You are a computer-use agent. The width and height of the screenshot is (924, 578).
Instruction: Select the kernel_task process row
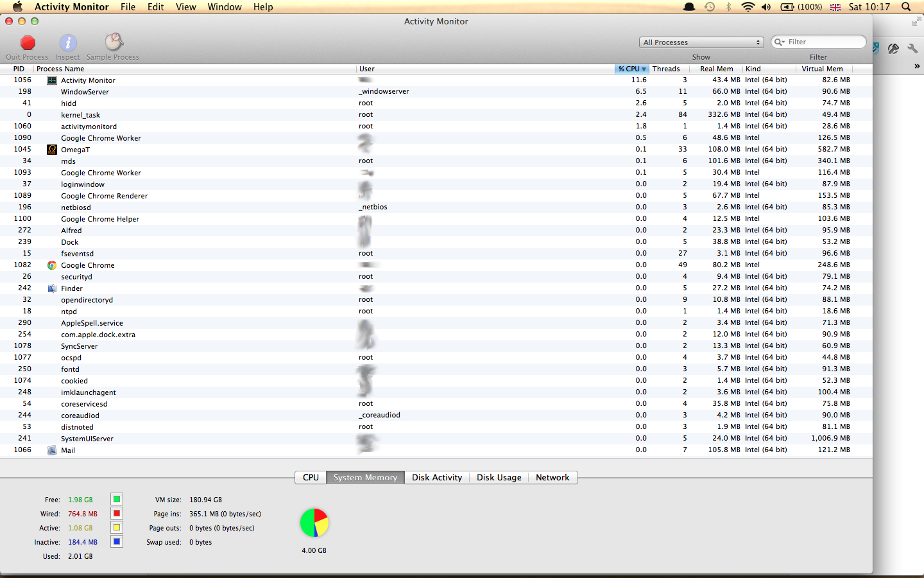pos(436,115)
